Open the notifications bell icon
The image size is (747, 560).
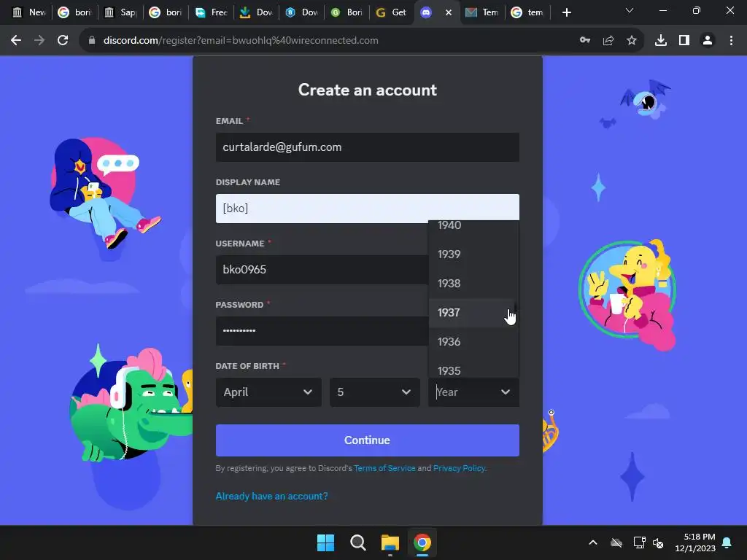point(727,542)
